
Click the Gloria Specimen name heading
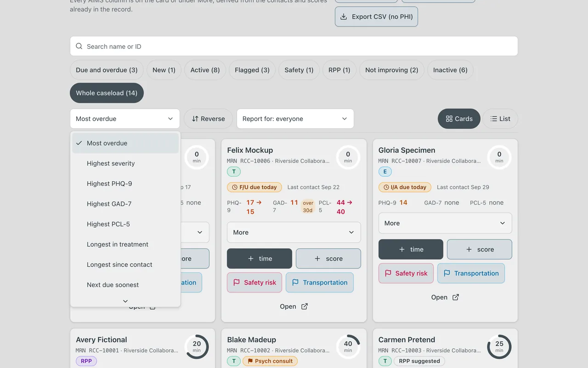click(407, 150)
